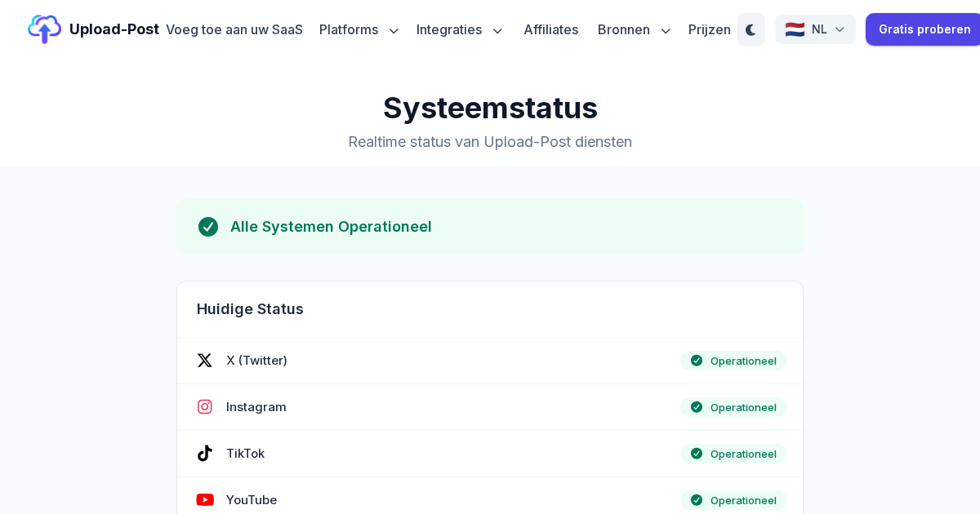Open the Prijzen page
The width and height of the screenshot is (980, 514).
tap(710, 29)
